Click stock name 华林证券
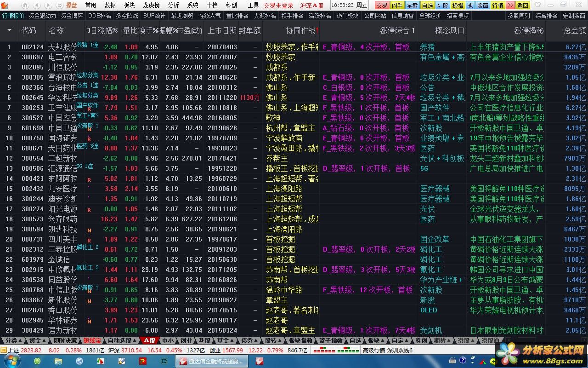Image resolution: width=588 pixels, height=368 pixels. 63,320
